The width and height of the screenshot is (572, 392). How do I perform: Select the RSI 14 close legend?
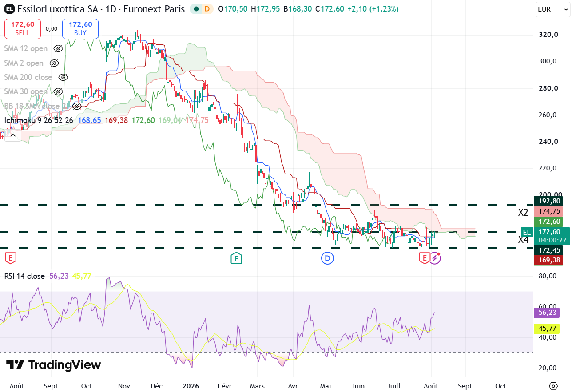coord(24,276)
